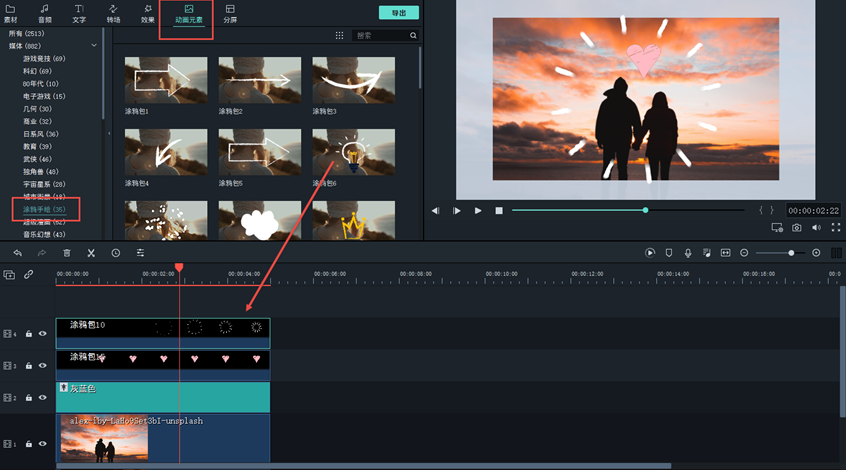Switch to the 转场 tab
846x470 pixels.
coord(113,14)
